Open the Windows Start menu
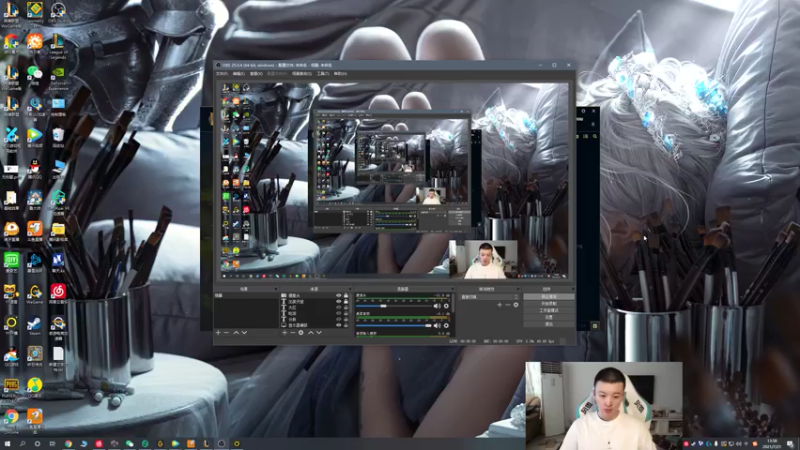This screenshot has width=800, height=450. tap(7, 444)
